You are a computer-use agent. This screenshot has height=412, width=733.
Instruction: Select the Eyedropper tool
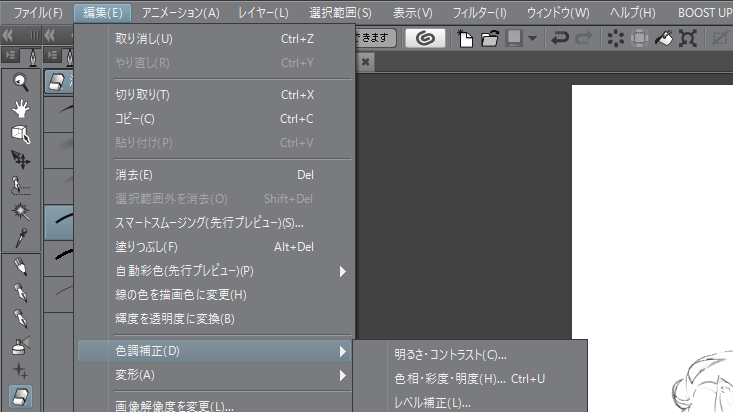tap(21, 237)
